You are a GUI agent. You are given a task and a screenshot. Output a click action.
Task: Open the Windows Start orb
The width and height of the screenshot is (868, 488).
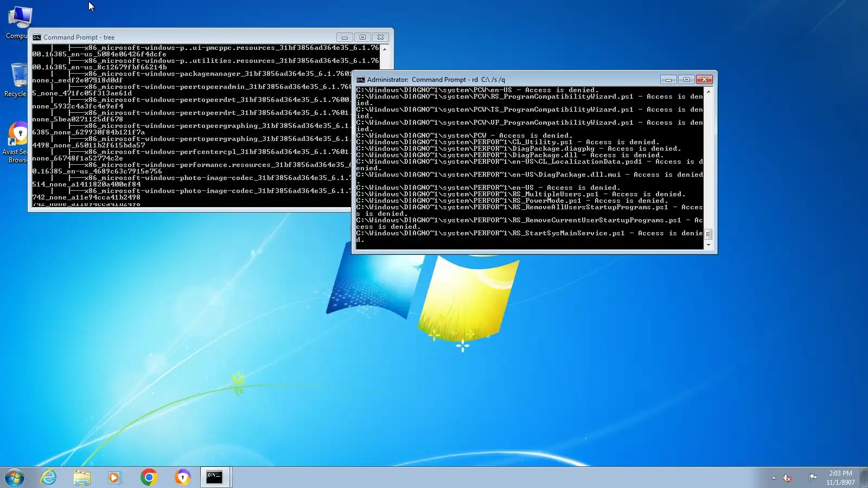[x=15, y=478]
